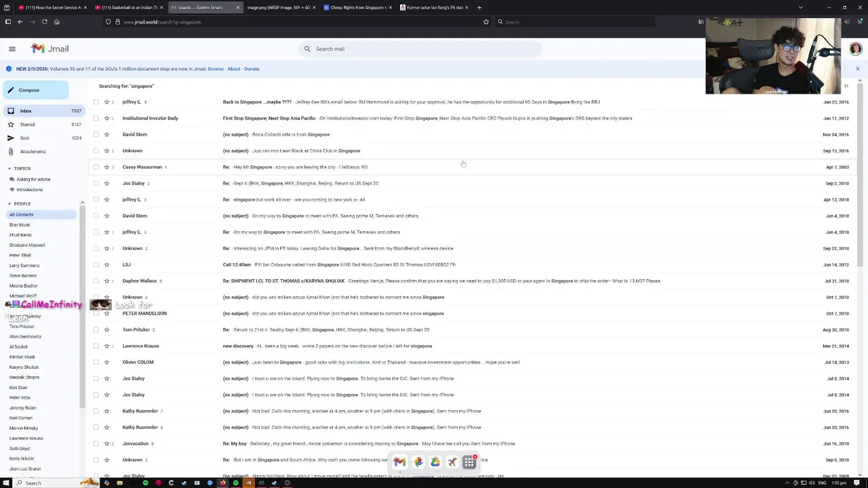Open the About link in banner

click(234, 68)
